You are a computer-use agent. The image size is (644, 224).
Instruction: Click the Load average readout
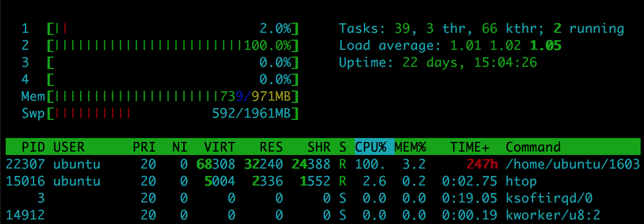tap(450, 45)
